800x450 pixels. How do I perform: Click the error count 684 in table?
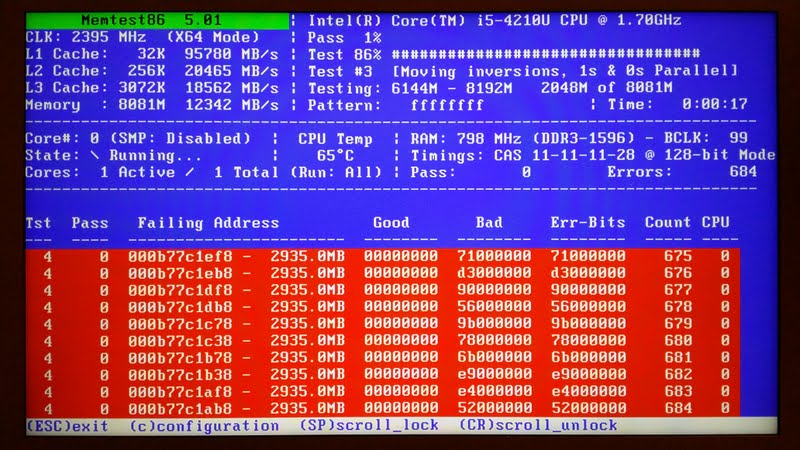pyautogui.click(x=678, y=408)
